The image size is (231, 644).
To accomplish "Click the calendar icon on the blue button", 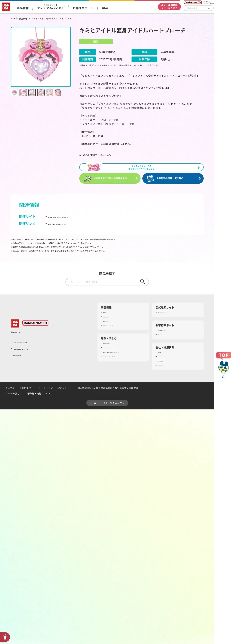I will (x=150, y=178).
